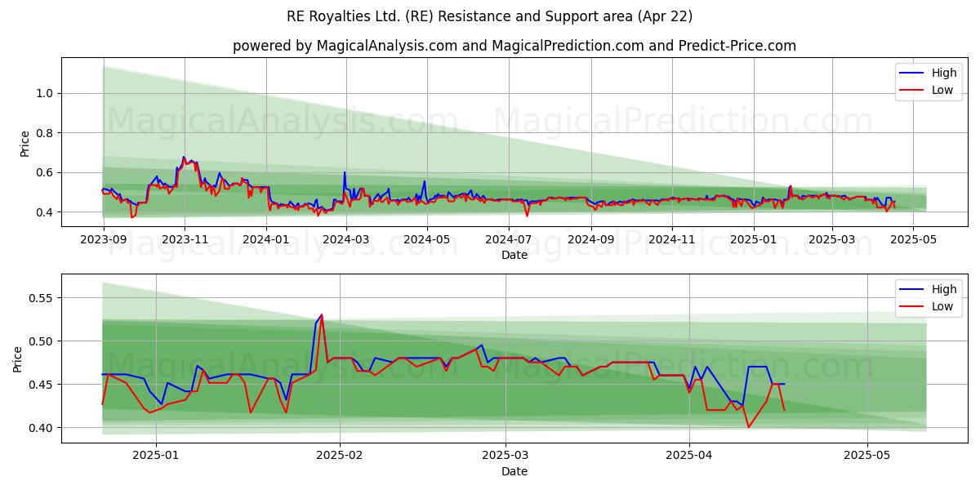Click the bottom chart 'Price' axis label
980x490 pixels.
(x=18, y=359)
